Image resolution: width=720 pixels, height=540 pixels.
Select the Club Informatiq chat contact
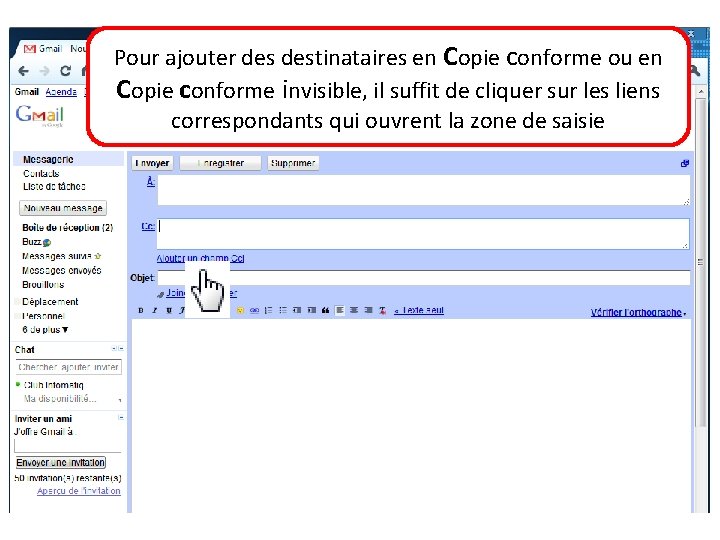click(53, 385)
